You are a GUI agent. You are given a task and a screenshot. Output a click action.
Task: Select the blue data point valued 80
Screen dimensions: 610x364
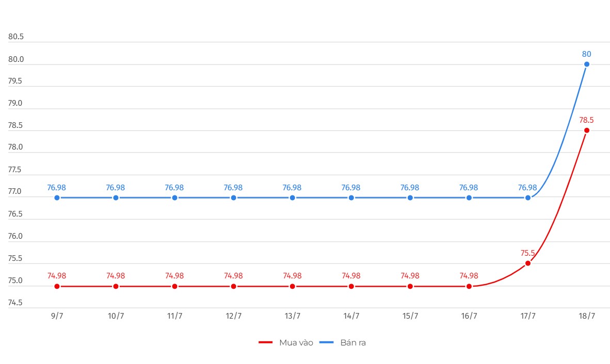click(587, 64)
